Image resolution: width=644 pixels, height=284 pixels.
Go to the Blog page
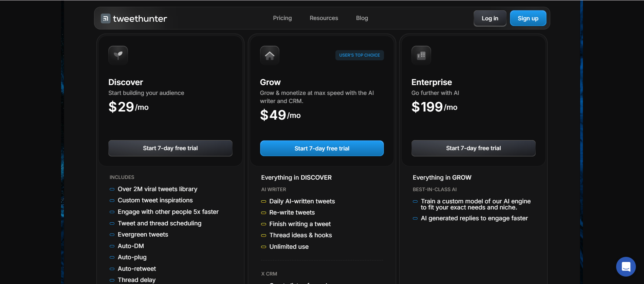tap(362, 18)
